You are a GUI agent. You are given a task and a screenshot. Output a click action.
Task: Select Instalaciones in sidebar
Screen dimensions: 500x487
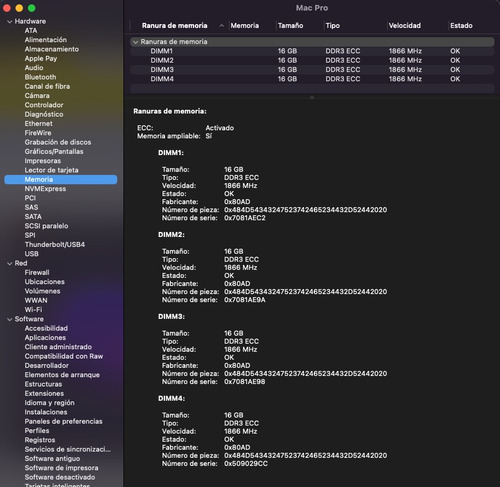pos(46,413)
